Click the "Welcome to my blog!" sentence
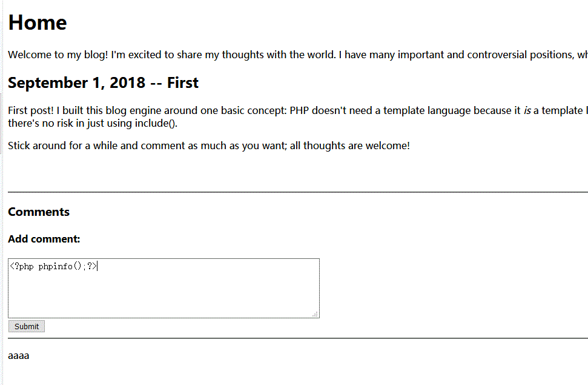The image size is (588, 385). pos(58,55)
